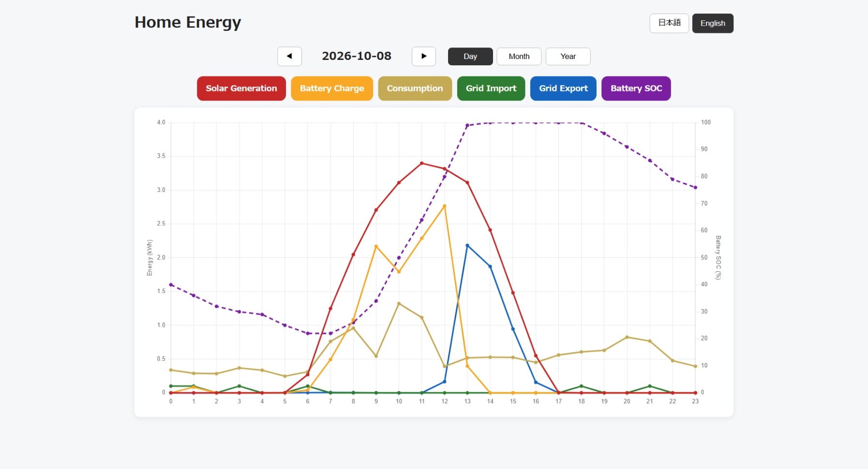Click battery charge point at hour 9

tap(376, 247)
